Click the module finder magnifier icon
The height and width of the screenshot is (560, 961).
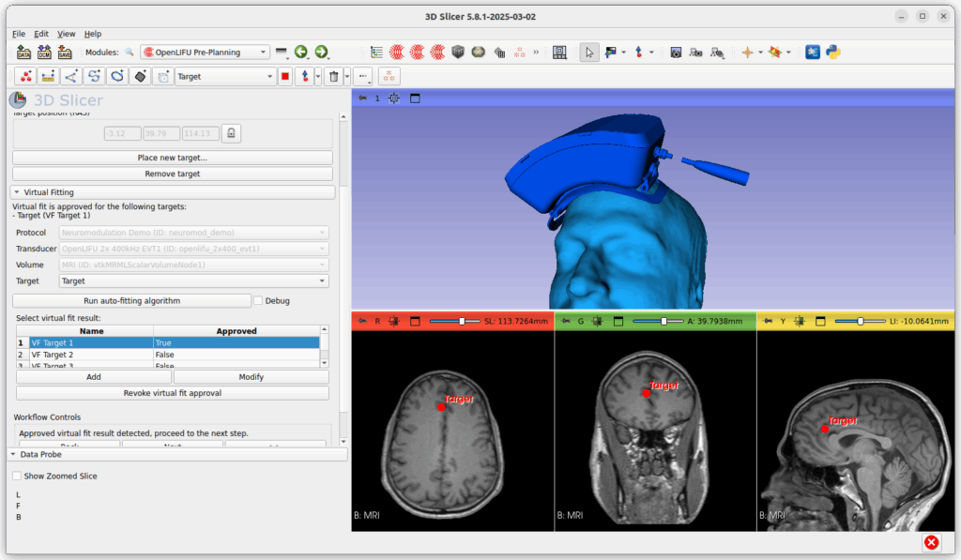click(x=130, y=53)
